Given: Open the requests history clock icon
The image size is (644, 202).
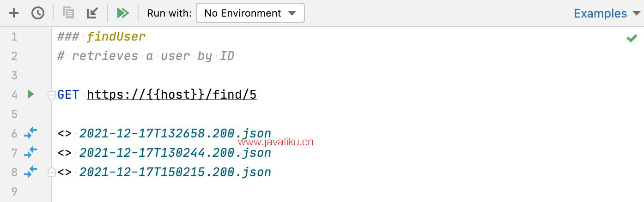Looking at the screenshot, I should pos(38,13).
